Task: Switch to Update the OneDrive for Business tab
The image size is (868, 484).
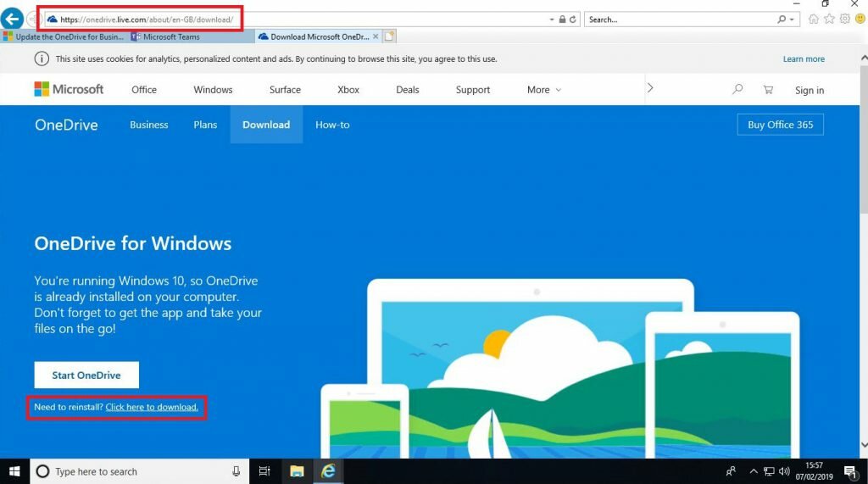Action: pyautogui.click(x=64, y=36)
